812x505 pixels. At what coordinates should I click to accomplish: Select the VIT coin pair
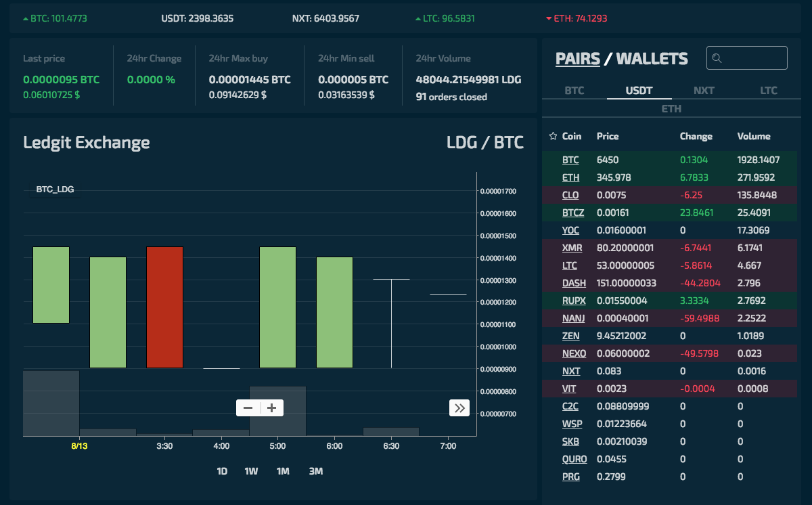tap(569, 389)
